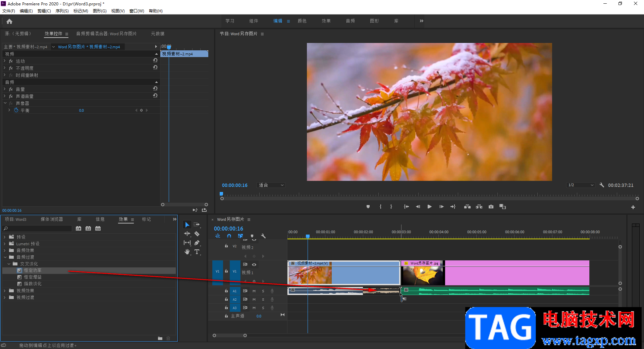Open the 元数据 tab

[157, 34]
